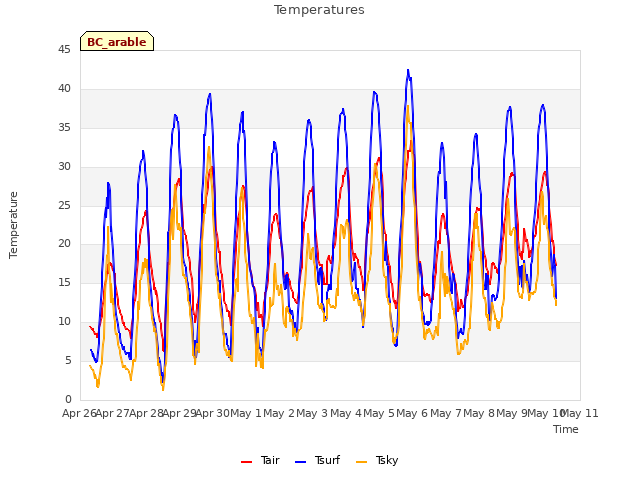Click the Time x-axis title
The width and height of the screenshot is (640, 480).
pos(566,429)
